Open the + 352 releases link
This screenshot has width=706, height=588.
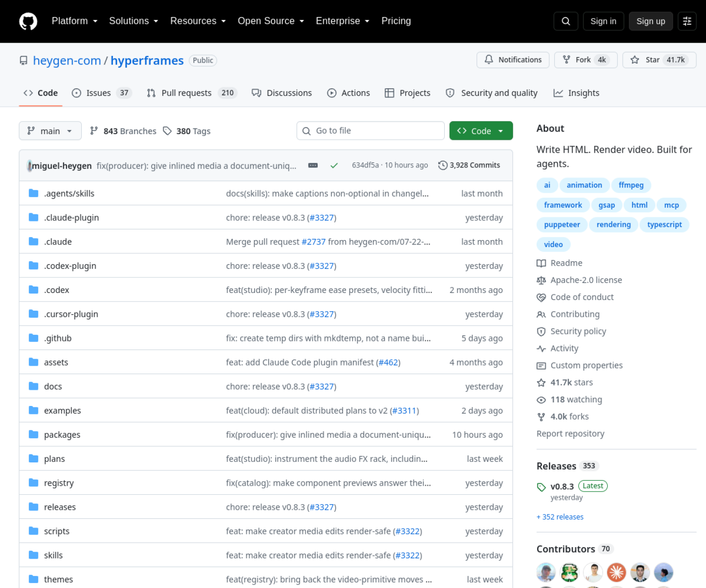[560, 517]
